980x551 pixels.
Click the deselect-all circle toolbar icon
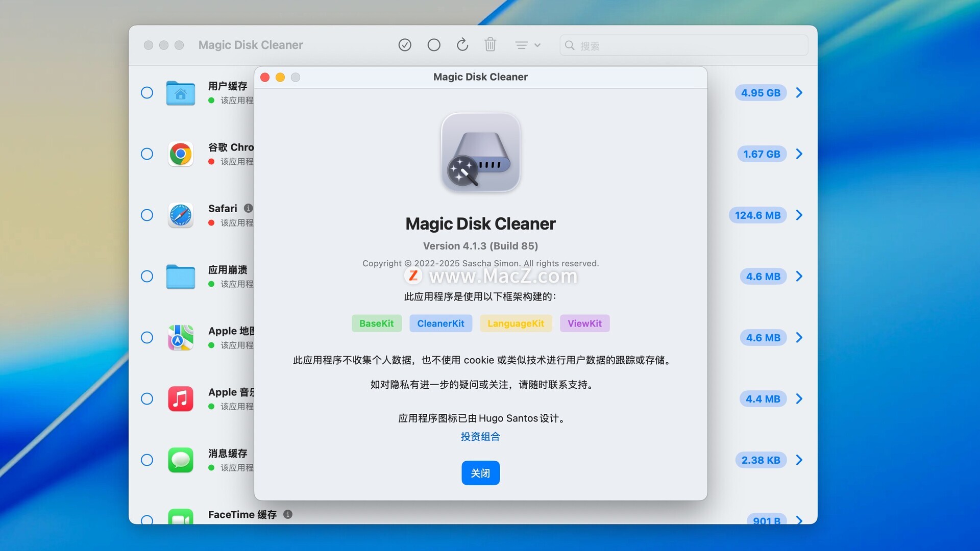434,45
